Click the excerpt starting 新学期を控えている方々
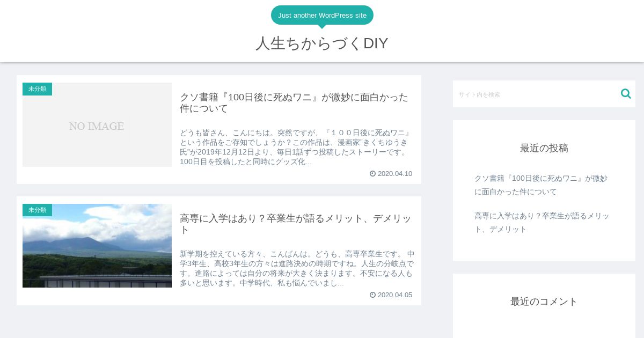 coord(297,268)
